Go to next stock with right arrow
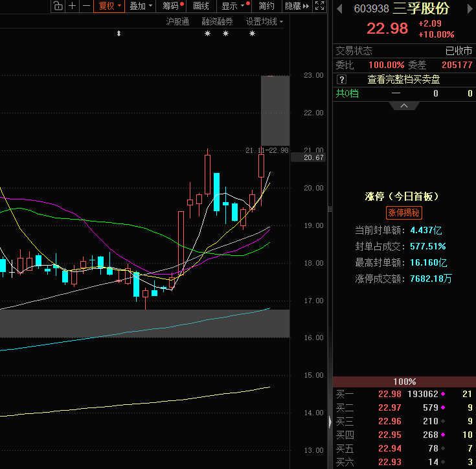This screenshot has width=476, height=469. [470, 9]
